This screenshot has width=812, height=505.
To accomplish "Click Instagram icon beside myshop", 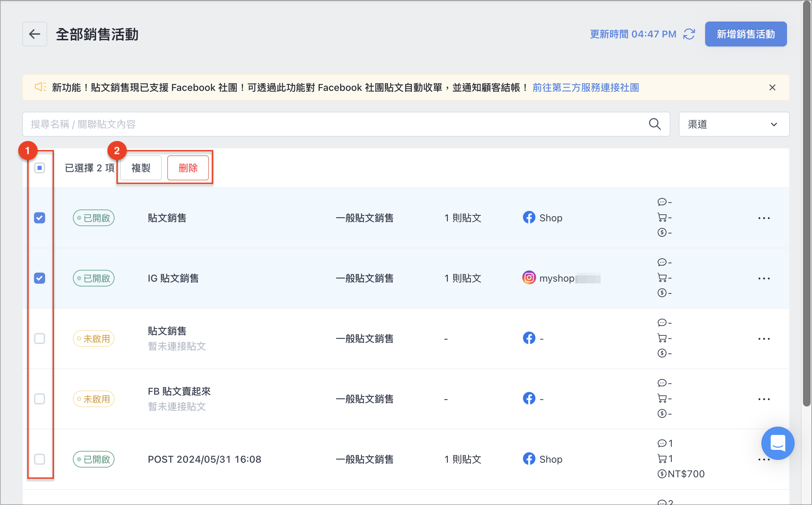I will pos(529,278).
